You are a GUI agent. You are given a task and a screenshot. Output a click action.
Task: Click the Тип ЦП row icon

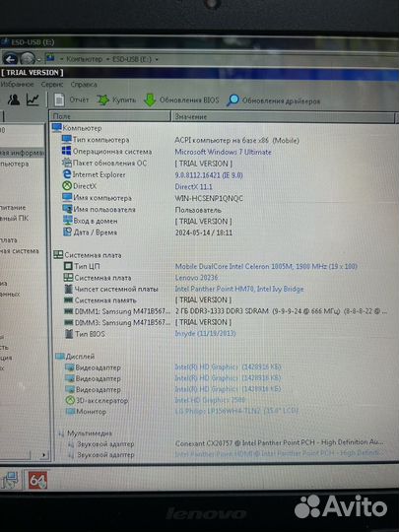pos(68,266)
